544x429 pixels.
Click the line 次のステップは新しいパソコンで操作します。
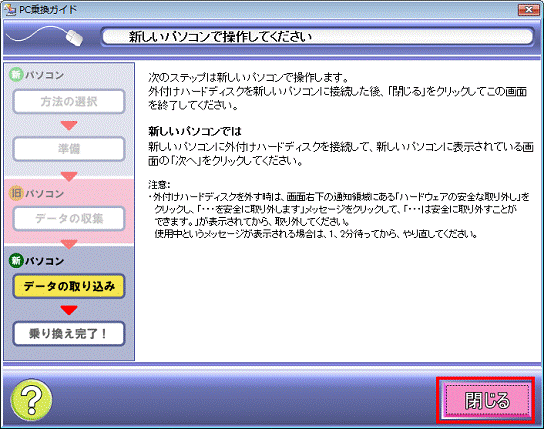click(248, 77)
